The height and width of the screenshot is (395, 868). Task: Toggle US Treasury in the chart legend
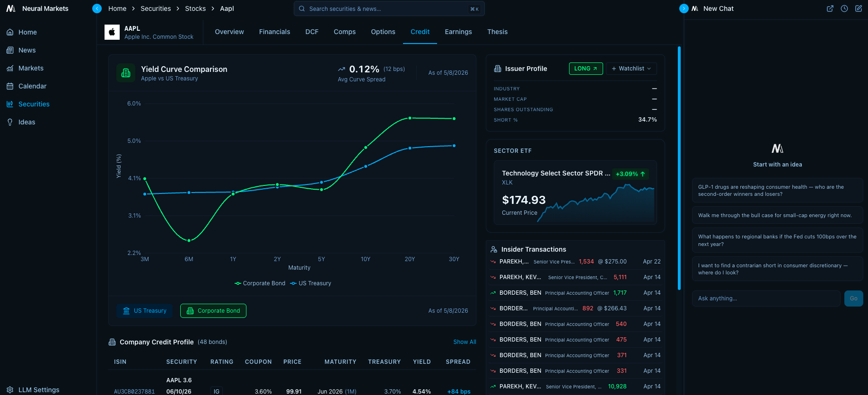311,283
